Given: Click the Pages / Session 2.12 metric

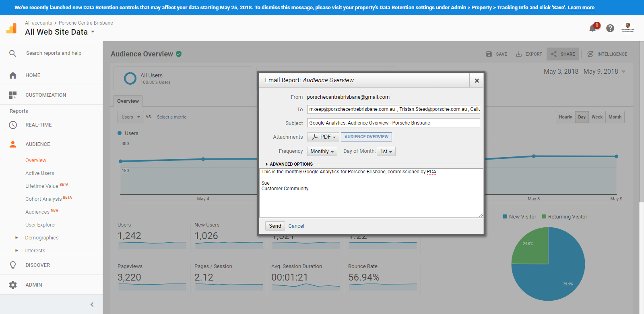Looking at the screenshot, I should click(229, 277).
